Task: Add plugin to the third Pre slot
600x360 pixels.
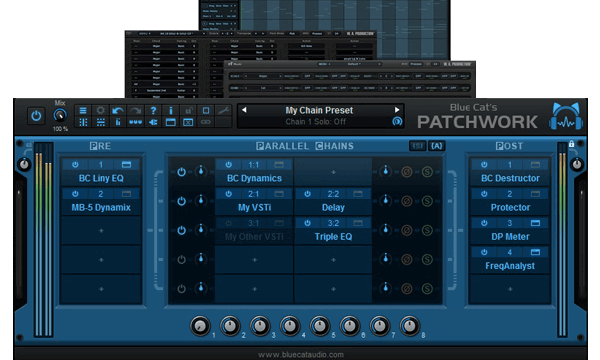Action: 101,231
